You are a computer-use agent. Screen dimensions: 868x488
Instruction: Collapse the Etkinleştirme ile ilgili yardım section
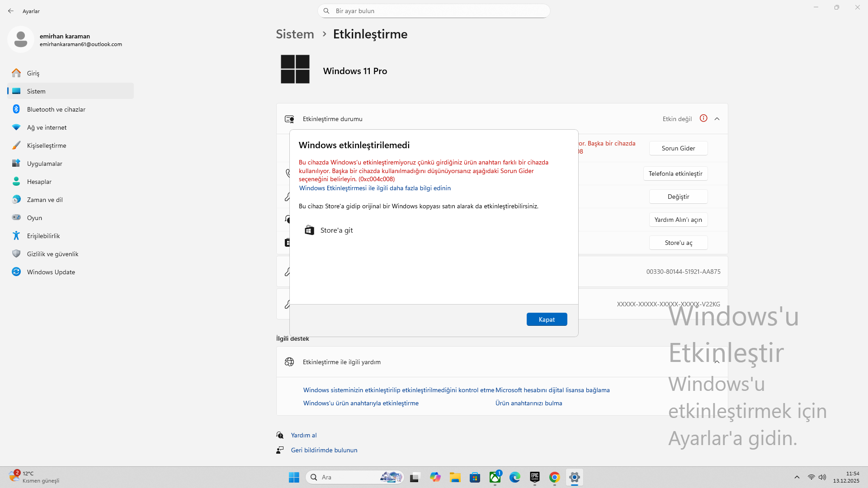coord(717,362)
